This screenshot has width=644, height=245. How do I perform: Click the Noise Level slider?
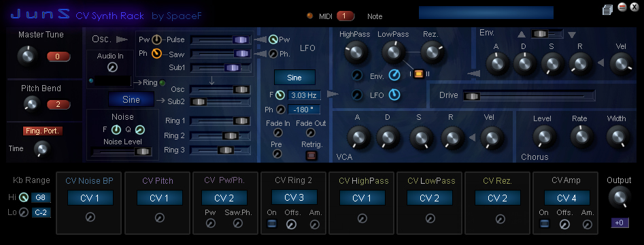coord(122,151)
